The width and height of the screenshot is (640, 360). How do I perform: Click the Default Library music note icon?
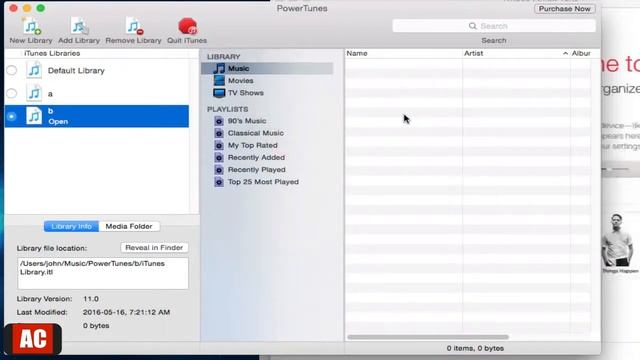click(x=34, y=70)
